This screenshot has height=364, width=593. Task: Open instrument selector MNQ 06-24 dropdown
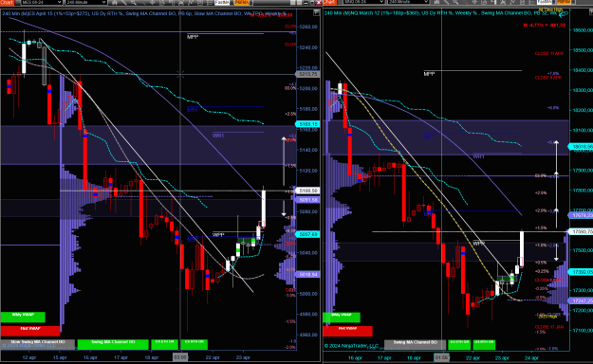point(363,2)
